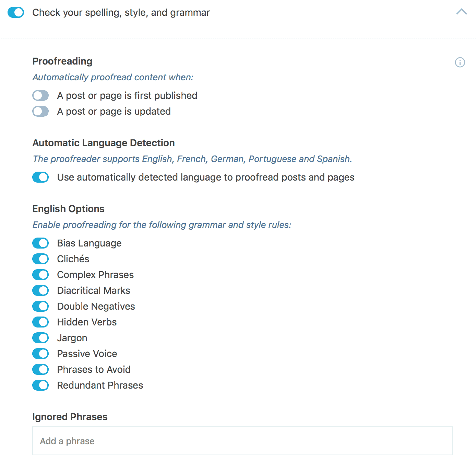
Task: Disable Double Negatives rule
Action: [40, 306]
